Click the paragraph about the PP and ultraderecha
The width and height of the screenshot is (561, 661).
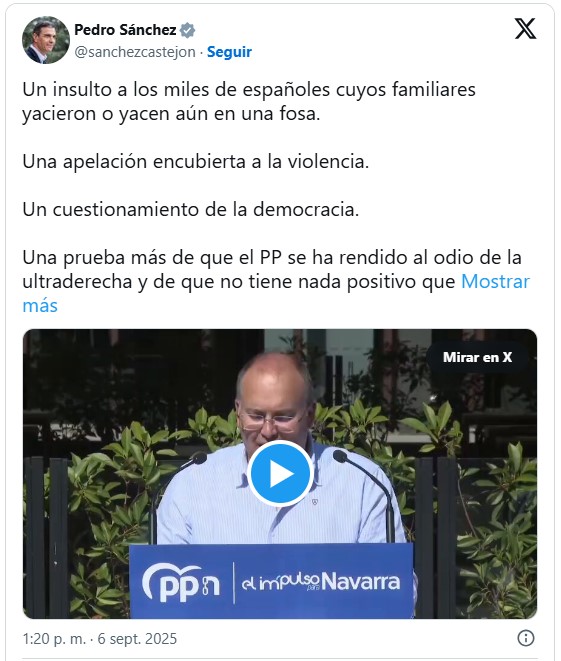276,281
